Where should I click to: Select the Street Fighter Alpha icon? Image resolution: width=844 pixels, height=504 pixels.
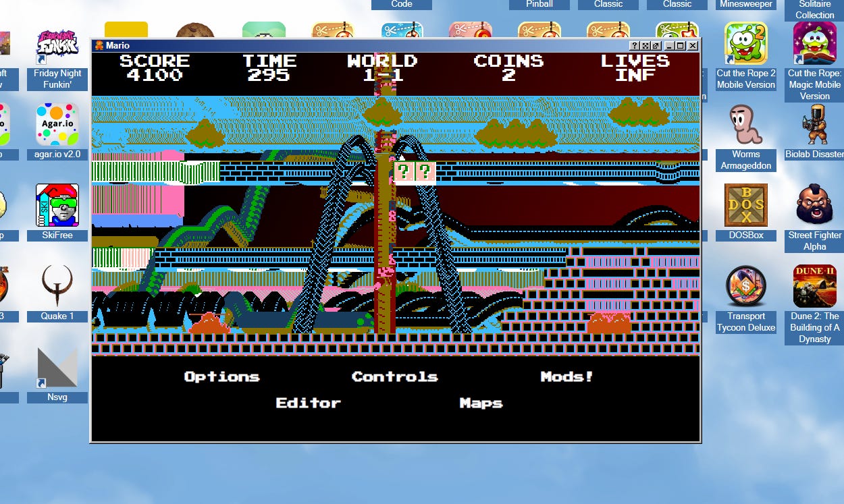point(815,218)
